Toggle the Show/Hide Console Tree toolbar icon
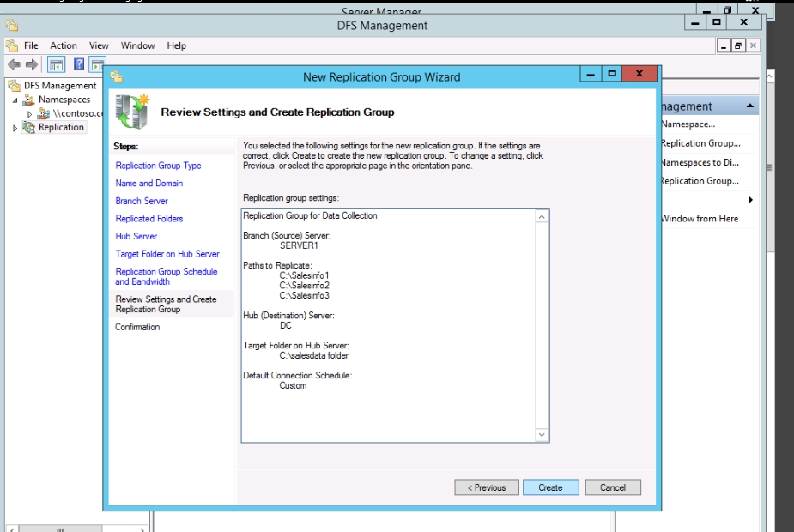The width and height of the screenshot is (794, 532). point(56,64)
